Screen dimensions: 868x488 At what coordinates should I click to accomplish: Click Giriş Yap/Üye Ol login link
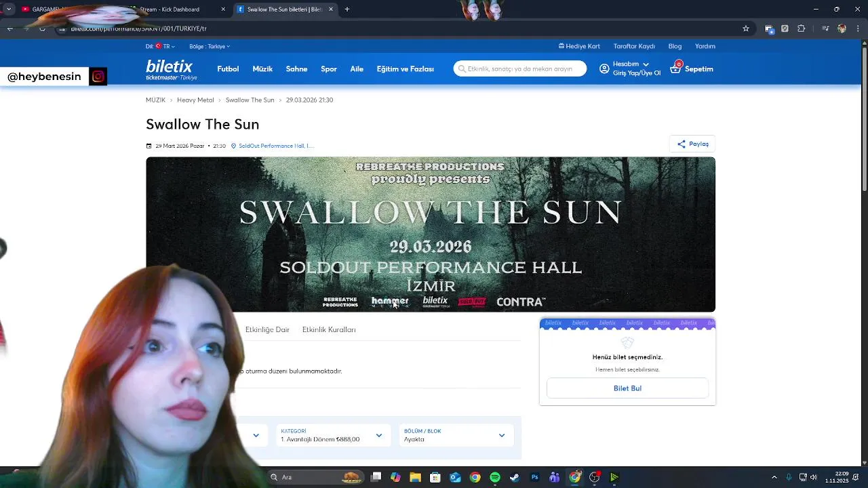tap(637, 73)
